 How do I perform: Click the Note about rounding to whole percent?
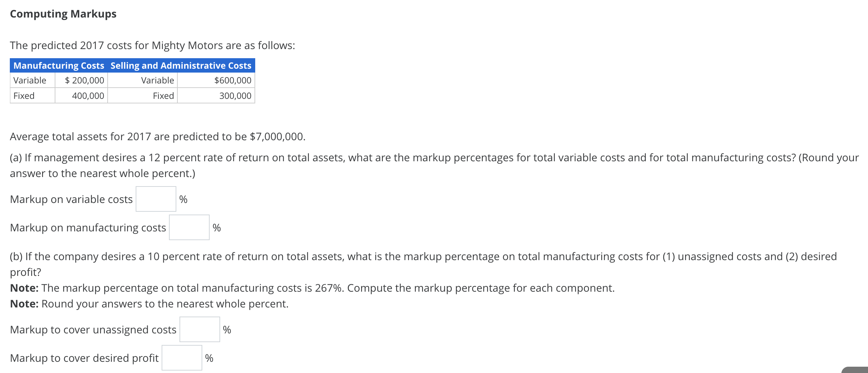pyautogui.click(x=149, y=304)
